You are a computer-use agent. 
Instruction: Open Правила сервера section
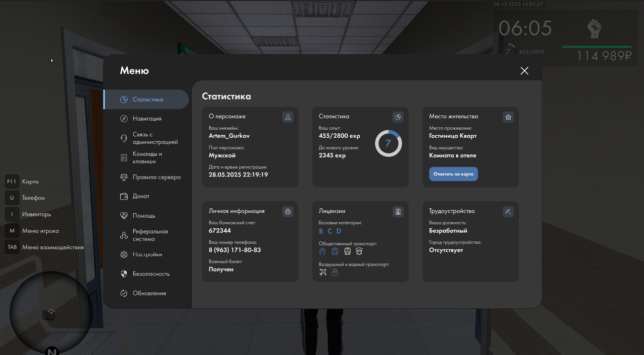[146, 177]
